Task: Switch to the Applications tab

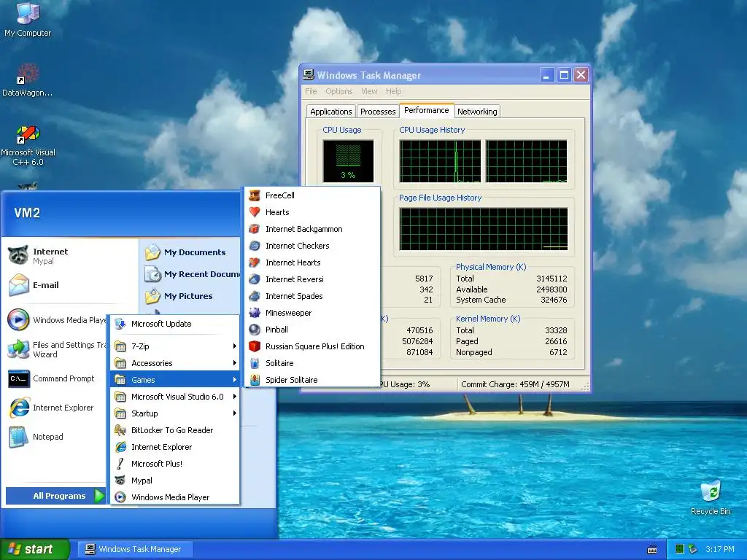Action: point(330,112)
